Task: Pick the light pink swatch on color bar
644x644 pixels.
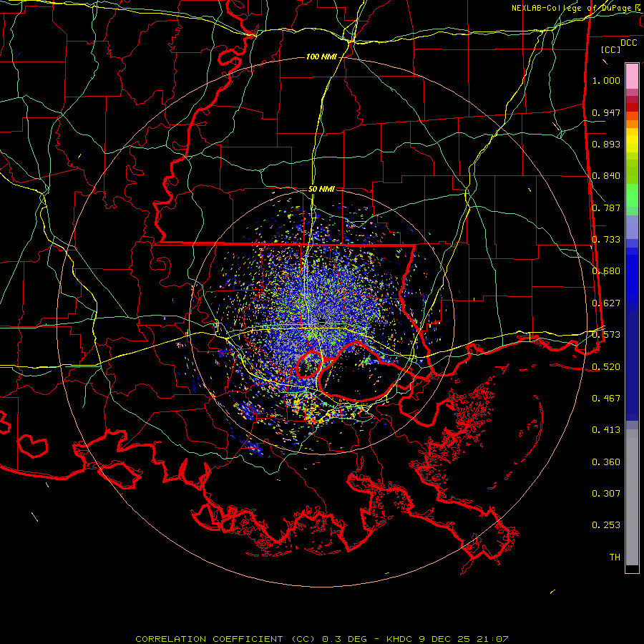Action: coord(632,76)
